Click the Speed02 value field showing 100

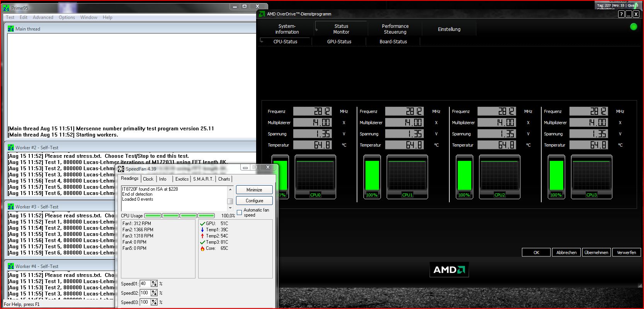point(145,293)
